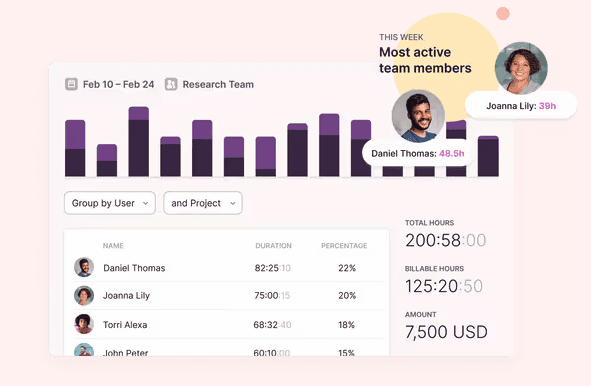
Task: Click the billable hours value 125:20:50
Action: click(x=444, y=286)
